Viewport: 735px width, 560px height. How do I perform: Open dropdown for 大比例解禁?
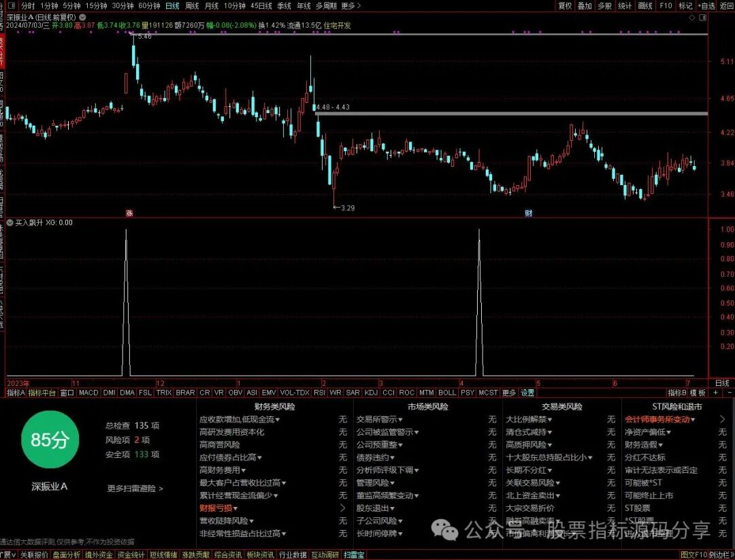(550, 420)
